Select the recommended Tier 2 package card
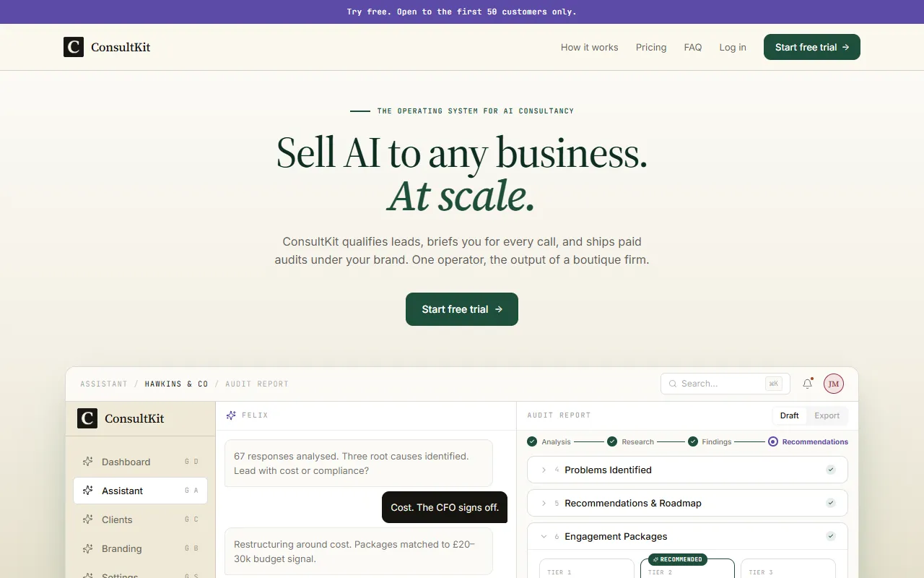The image size is (924, 578). pos(687,569)
